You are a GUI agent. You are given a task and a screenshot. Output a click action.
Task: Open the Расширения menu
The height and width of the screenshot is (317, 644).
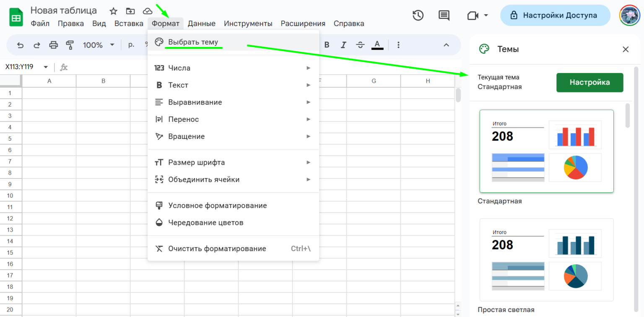click(x=303, y=24)
